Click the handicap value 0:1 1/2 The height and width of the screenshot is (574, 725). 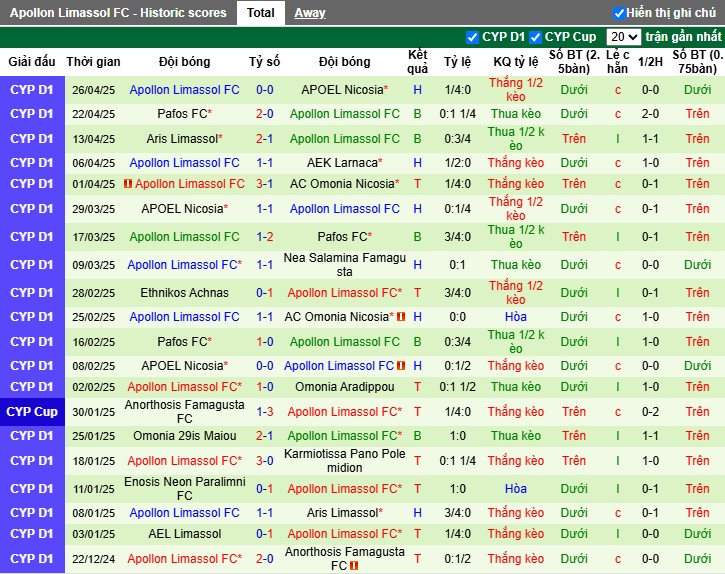click(457, 387)
